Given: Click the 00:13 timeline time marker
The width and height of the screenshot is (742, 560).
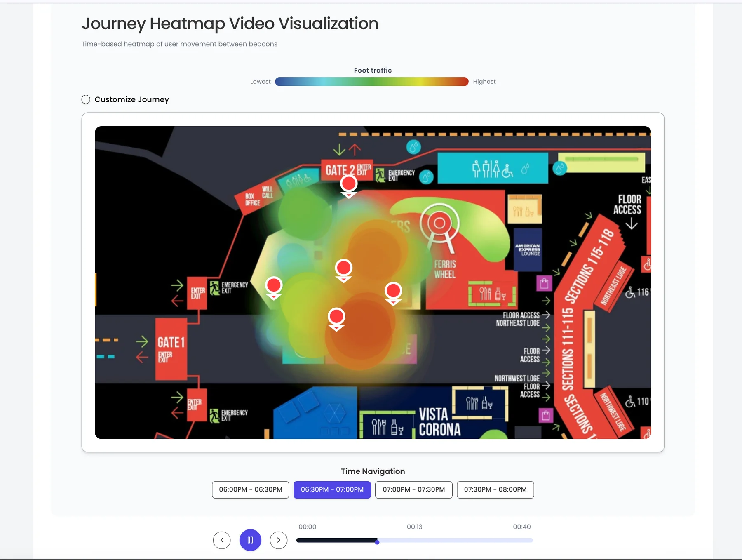Looking at the screenshot, I should click(414, 527).
